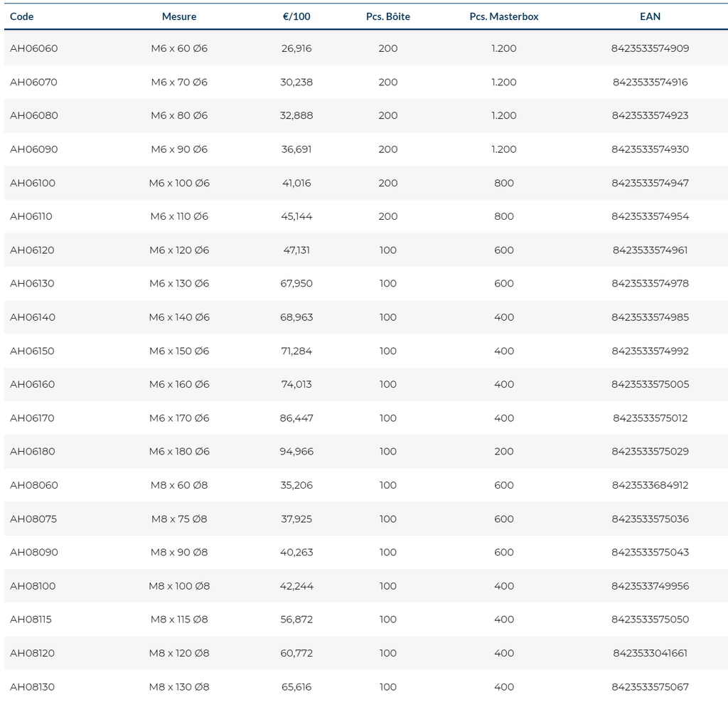Screen dimensions: 728x712
Task: Select product code AH08120
Action: 32,654
